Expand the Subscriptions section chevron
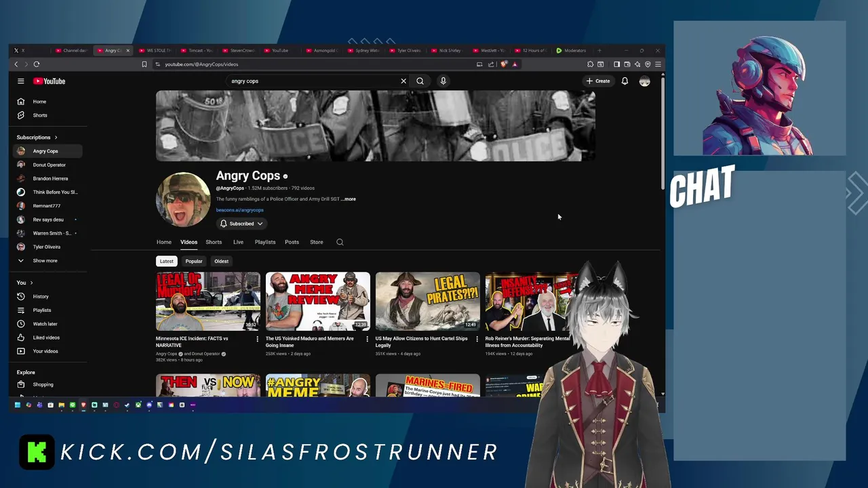 [56, 138]
